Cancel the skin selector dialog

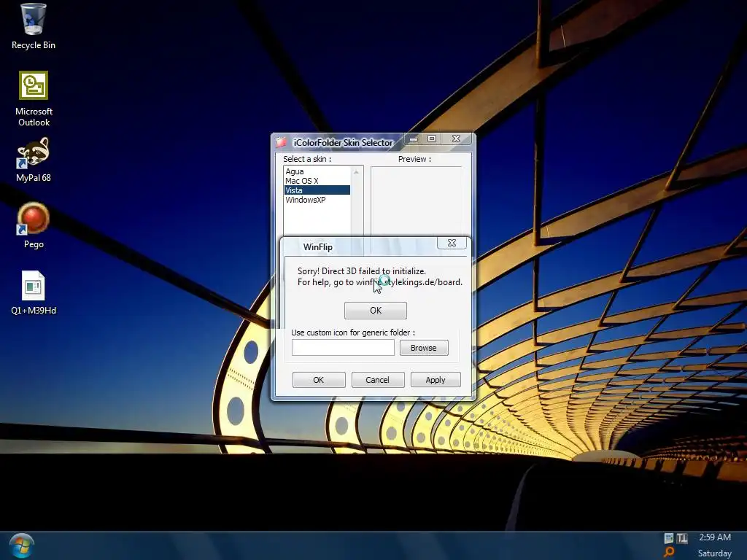click(x=378, y=380)
